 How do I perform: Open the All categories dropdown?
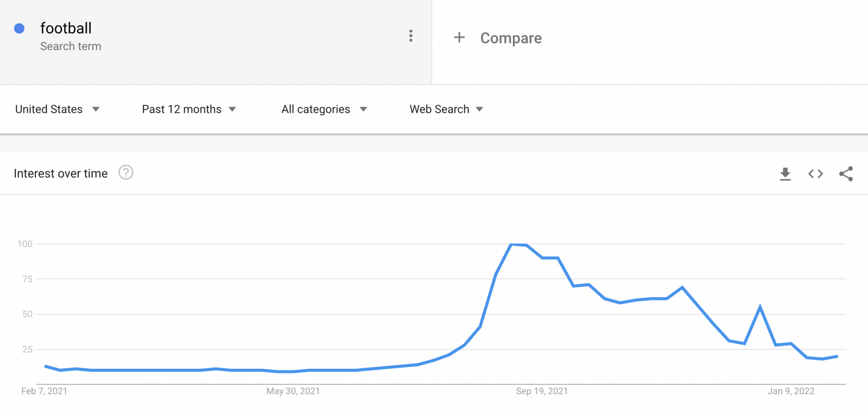[324, 109]
